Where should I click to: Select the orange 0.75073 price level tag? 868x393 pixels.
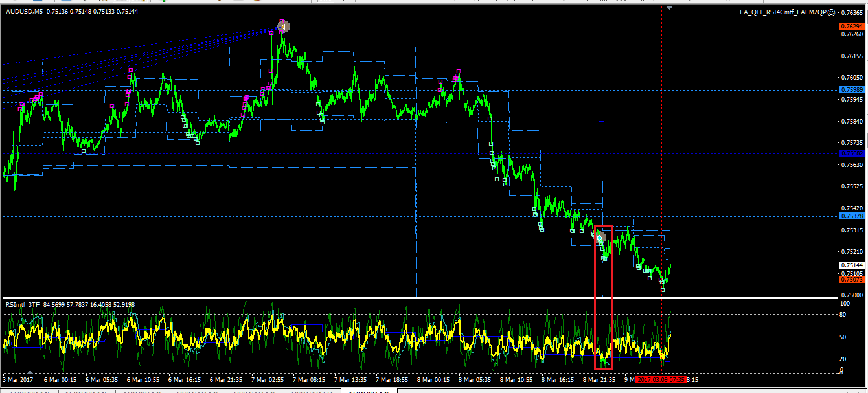(851, 279)
